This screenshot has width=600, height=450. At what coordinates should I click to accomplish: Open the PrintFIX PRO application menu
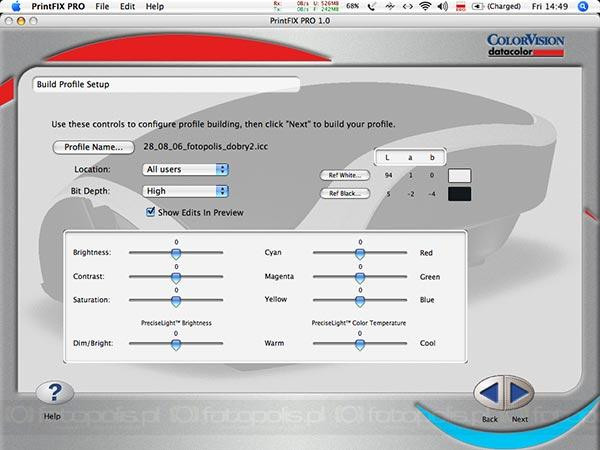point(58,7)
